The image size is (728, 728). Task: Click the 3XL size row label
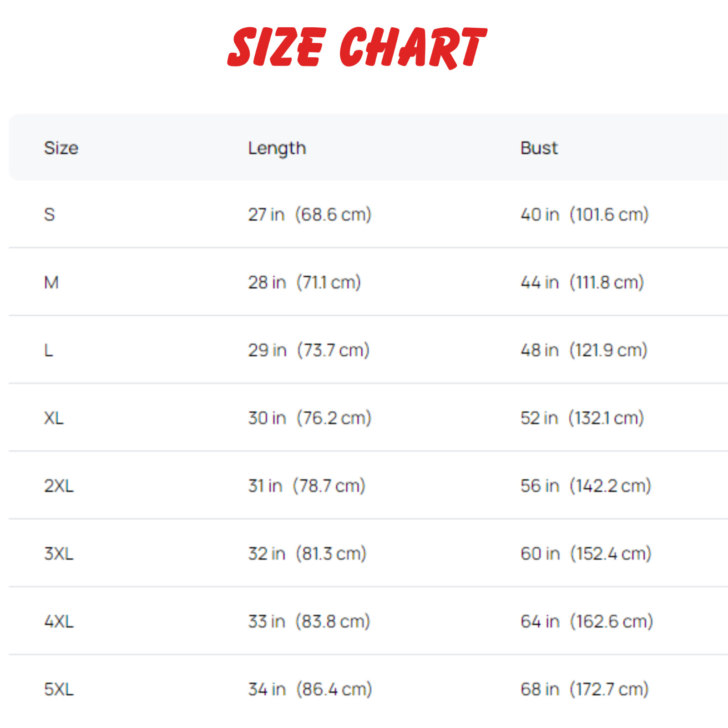click(59, 554)
